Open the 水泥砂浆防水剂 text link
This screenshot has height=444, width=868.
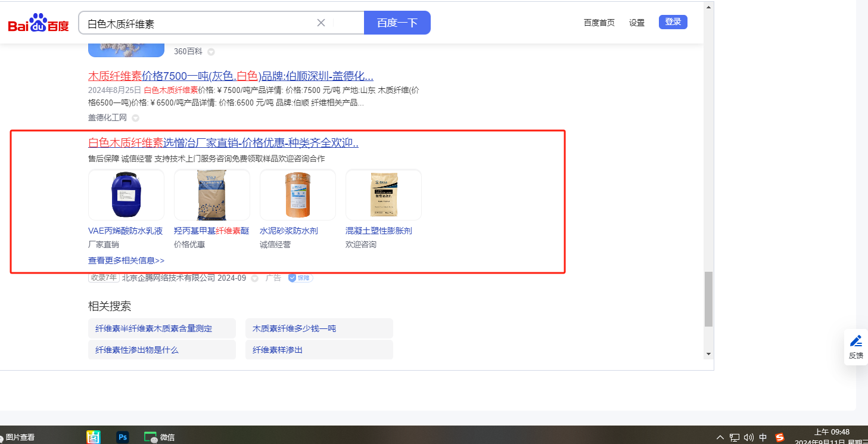click(289, 231)
